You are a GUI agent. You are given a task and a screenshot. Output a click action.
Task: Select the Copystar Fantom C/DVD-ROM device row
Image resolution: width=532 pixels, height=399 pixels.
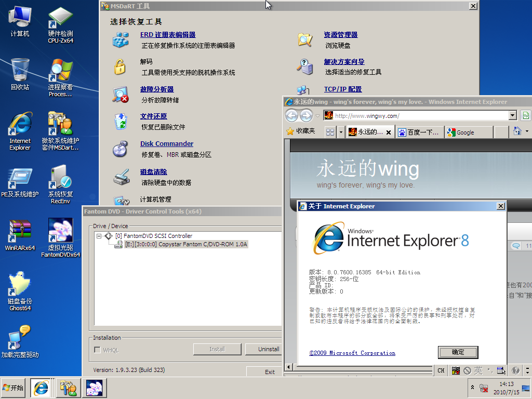pyautogui.click(x=186, y=244)
